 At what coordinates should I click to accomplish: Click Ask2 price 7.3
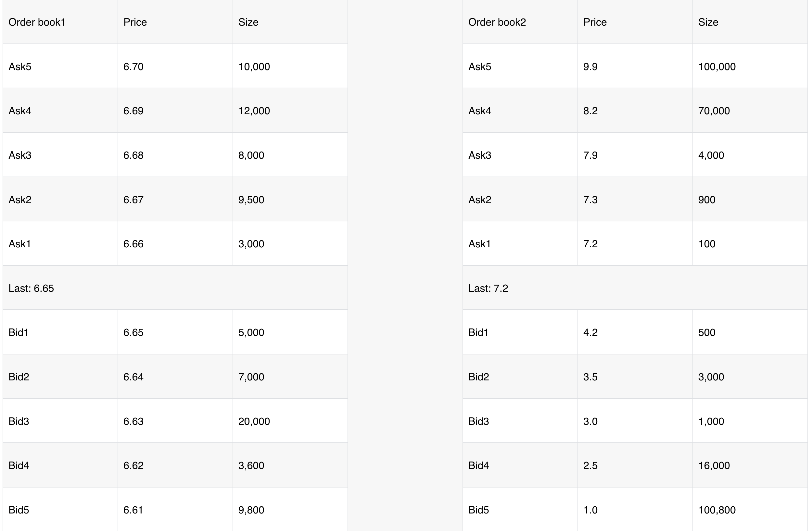coord(635,199)
